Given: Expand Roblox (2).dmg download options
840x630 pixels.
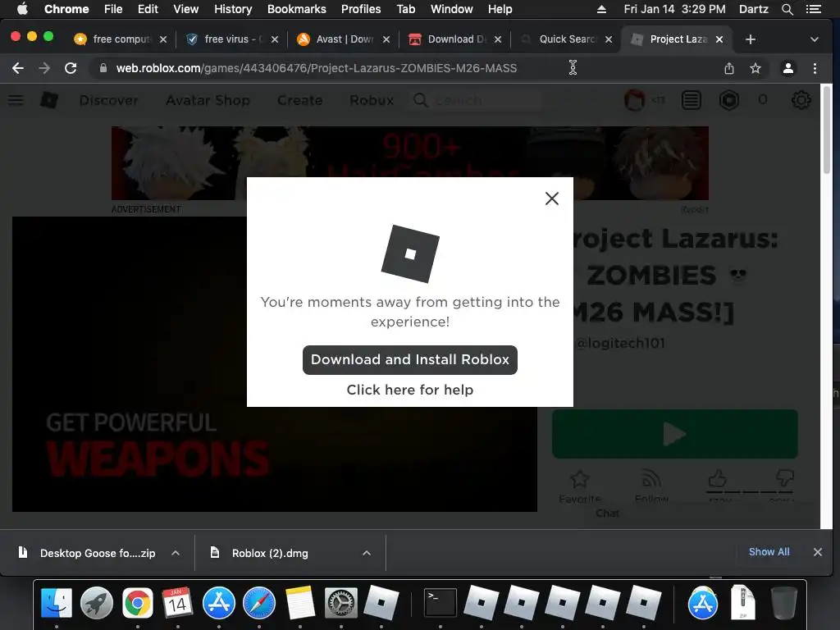Looking at the screenshot, I should [367, 553].
